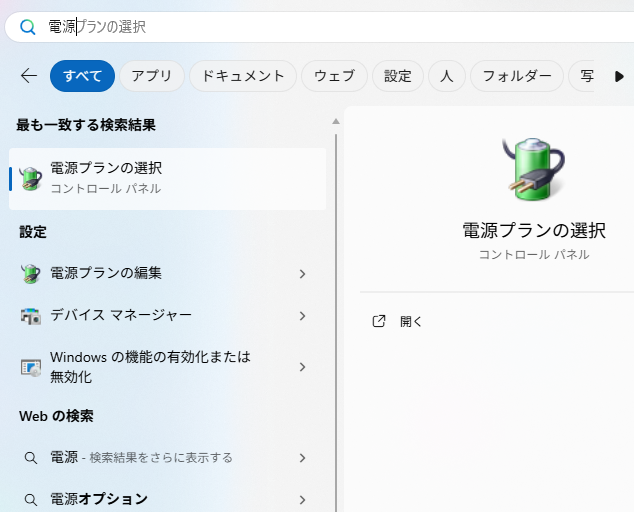Screen dimensions: 634x512
Task: Click the battery icon beside 電源プランの選択 result
Action: point(31,178)
